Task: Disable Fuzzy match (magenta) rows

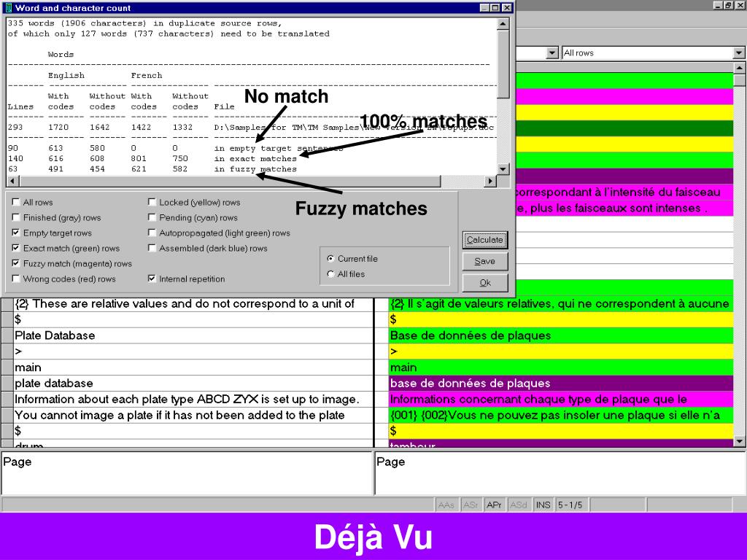Action: point(16,262)
